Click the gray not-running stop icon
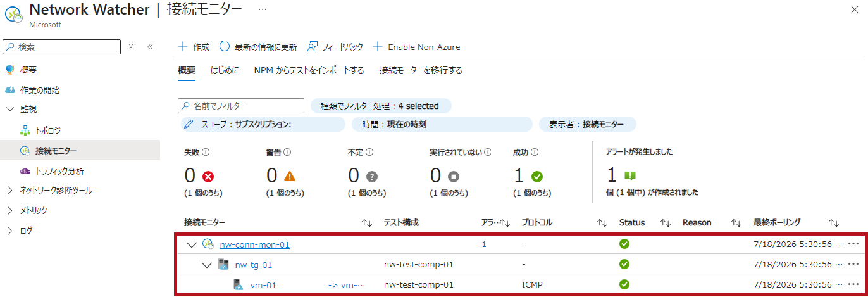The width and height of the screenshot is (868, 297). (454, 177)
